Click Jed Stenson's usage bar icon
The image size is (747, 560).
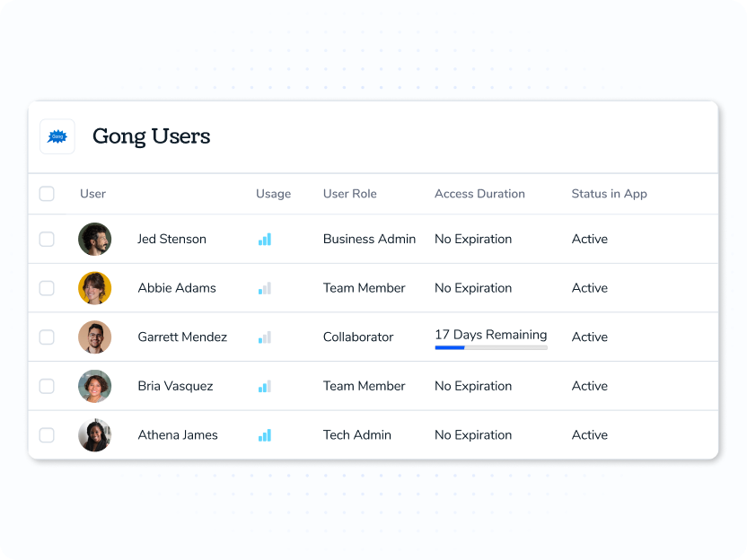(x=265, y=239)
